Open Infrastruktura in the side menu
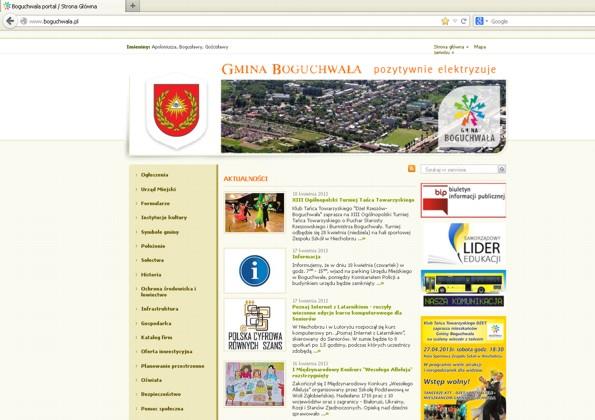The width and height of the screenshot is (595, 420). pos(159,309)
